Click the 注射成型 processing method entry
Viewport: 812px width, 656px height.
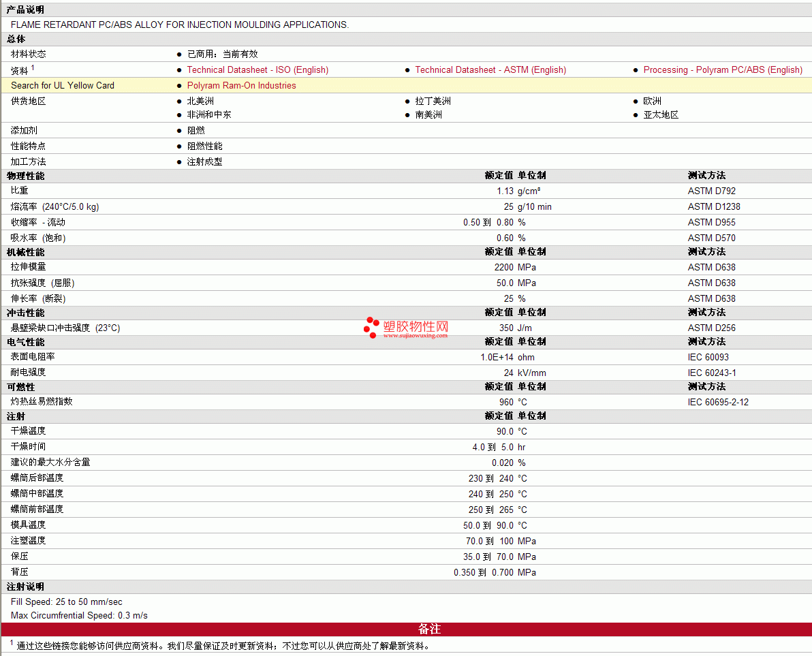204,161
